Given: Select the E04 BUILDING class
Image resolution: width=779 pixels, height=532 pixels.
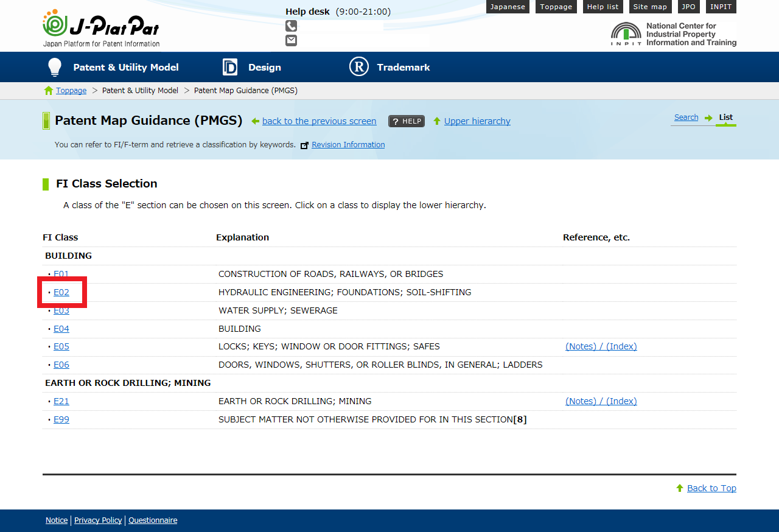Looking at the screenshot, I should pos(61,329).
